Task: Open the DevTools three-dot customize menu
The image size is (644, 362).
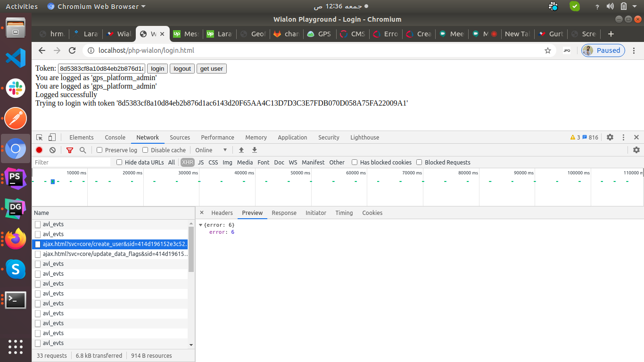Action: [623, 138]
